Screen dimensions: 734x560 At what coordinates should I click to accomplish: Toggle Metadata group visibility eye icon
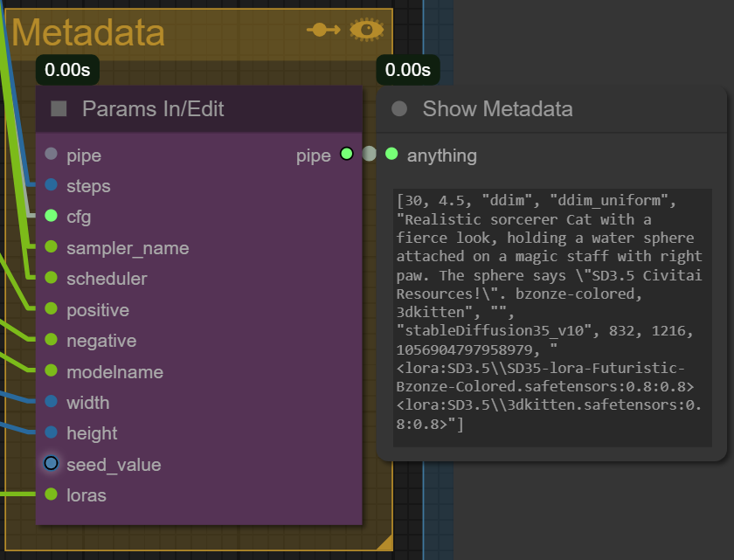click(x=366, y=30)
